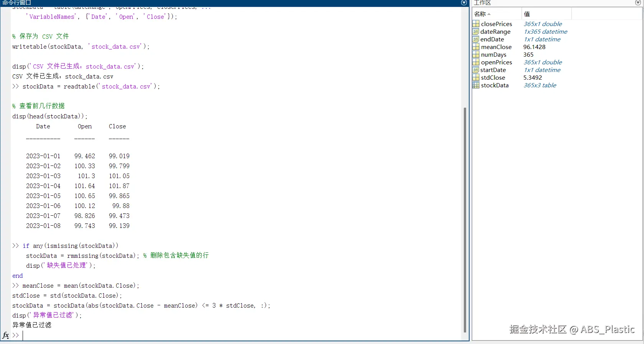Viewport: 644px width, 344px height.
Task: Click the 1x365 datetime value
Action: (545, 31)
